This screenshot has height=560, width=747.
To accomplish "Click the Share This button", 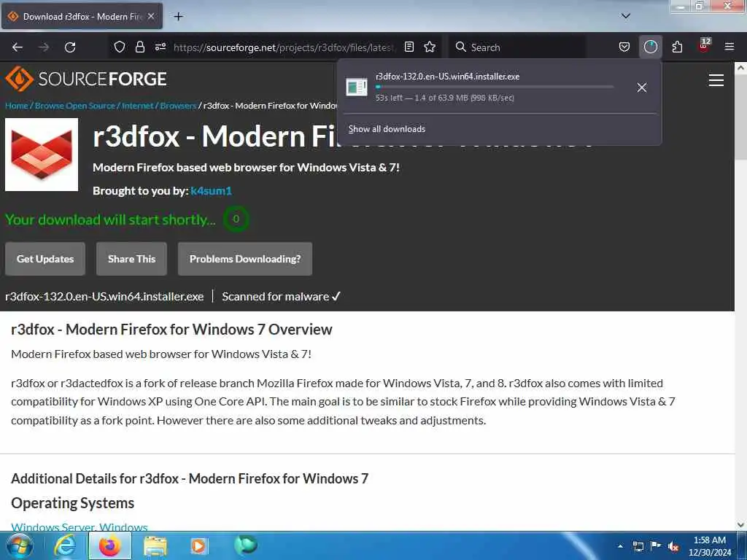I will coord(131,259).
